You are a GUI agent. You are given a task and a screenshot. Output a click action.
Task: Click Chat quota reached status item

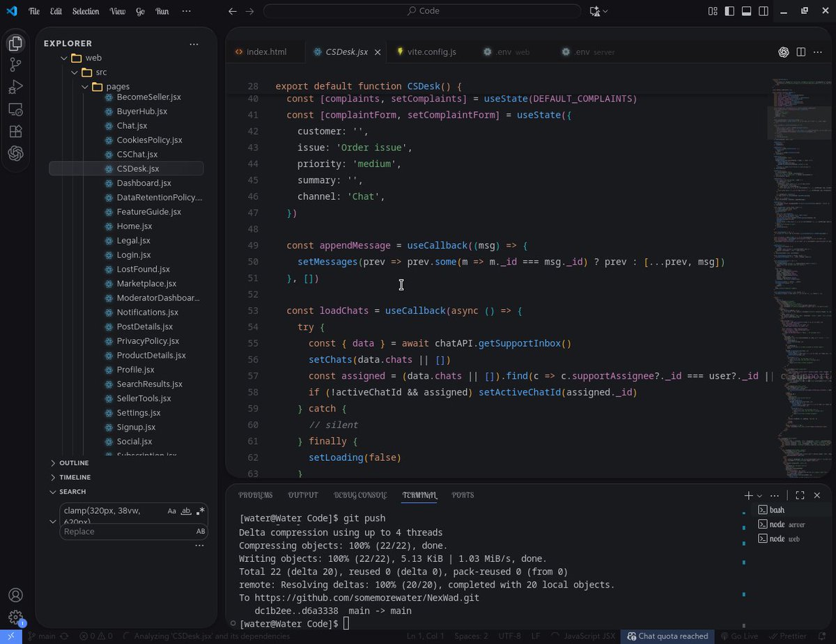(667, 636)
